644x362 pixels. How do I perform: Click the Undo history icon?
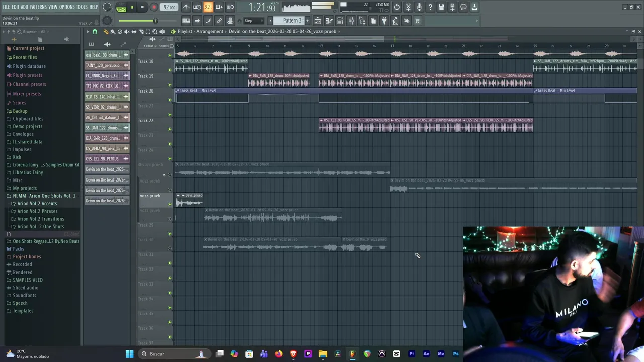[x=397, y=7]
